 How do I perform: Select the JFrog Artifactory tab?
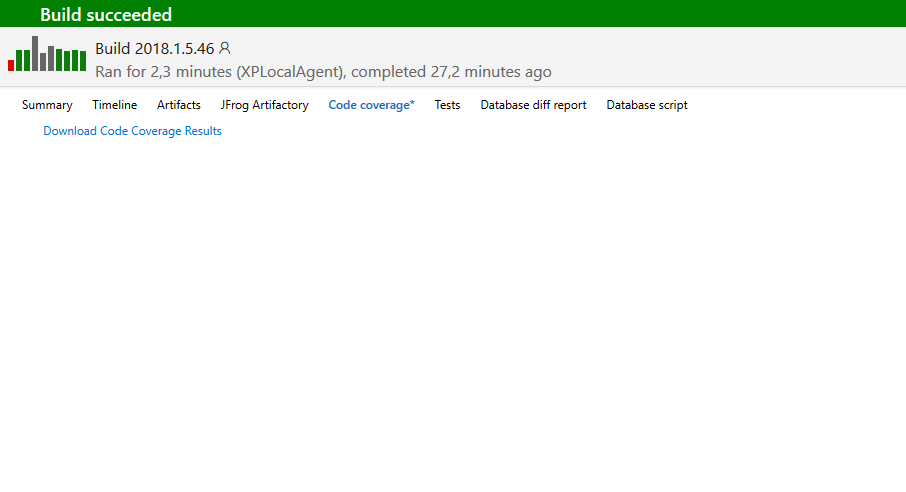[265, 105]
